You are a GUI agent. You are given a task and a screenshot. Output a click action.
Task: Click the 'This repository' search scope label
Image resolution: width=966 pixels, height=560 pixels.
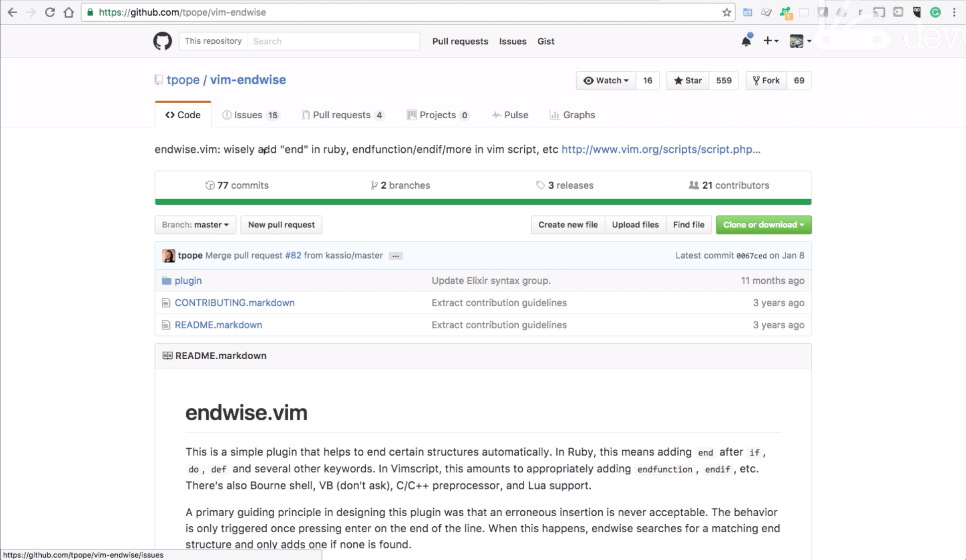coord(213,41)
